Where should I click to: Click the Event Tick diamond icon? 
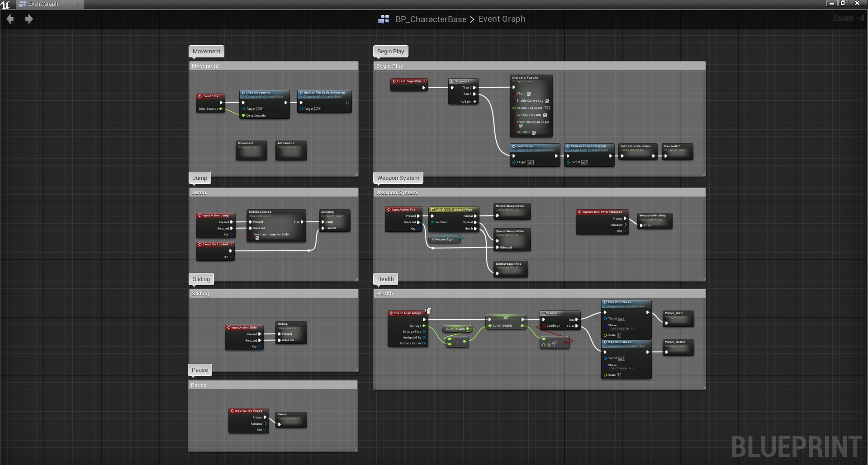pyautogui.click(x=199, y=96)
